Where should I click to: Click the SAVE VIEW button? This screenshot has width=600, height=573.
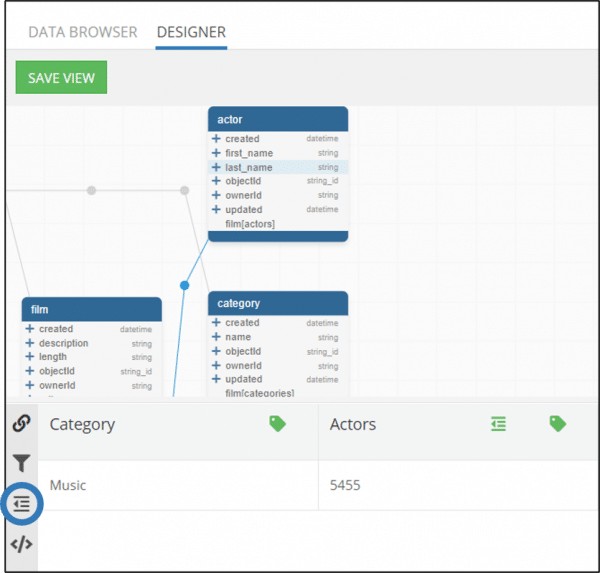click(61, 77)
